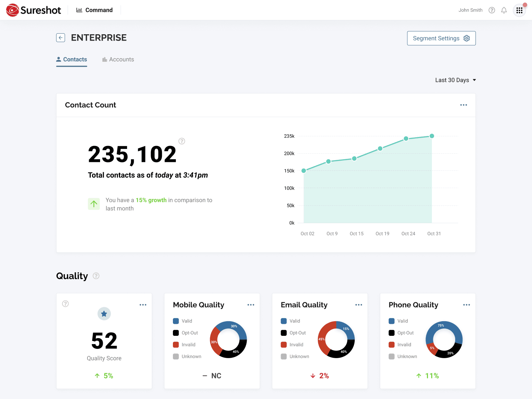Select the Contacts tab
Viewport: 532px width, 399px height.
pyautogui.click(x=71, y=60)
